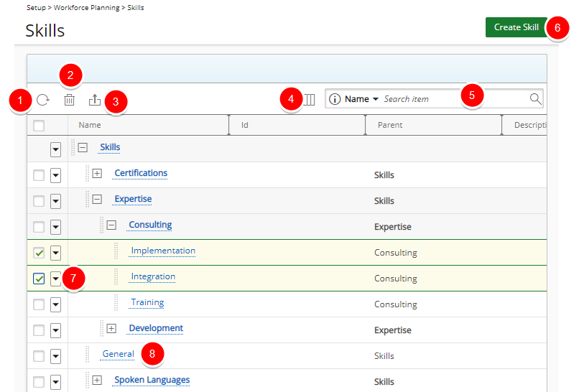Click Workforce Planning in the breadcrumb
The width and height of the screenshot is (579, 392).
(87, 7)
